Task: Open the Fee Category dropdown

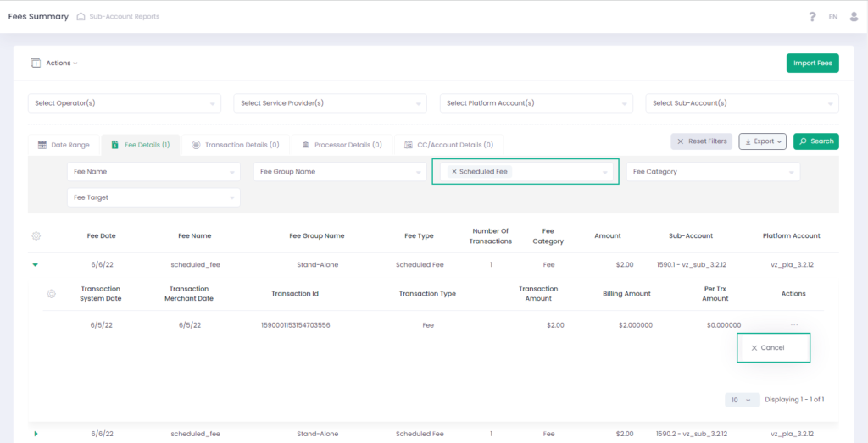Action: point(713,172)
